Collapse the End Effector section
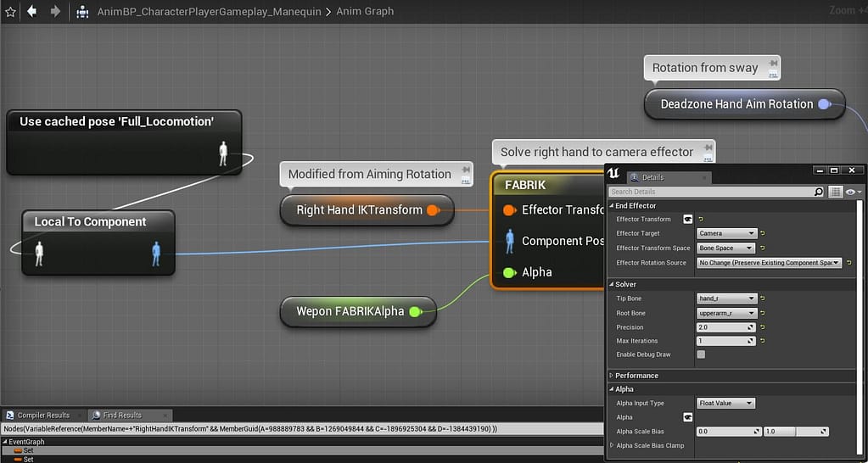Image resolution: width=868 pixels, height=463 pixels. [x=612, y=206]
